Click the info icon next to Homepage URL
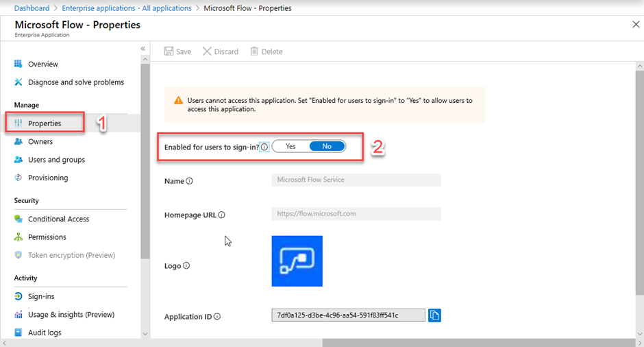The image size is (644, 347). [x=221, y=215]
